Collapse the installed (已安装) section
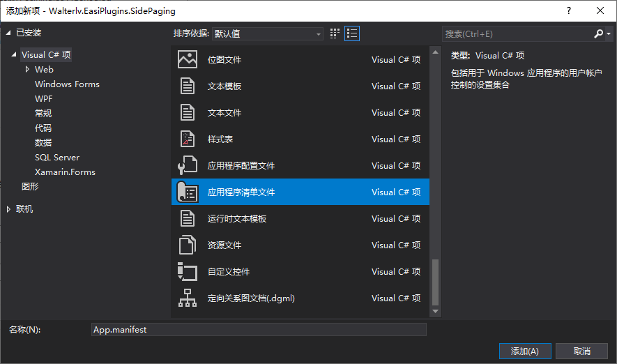 coord(9,33)
